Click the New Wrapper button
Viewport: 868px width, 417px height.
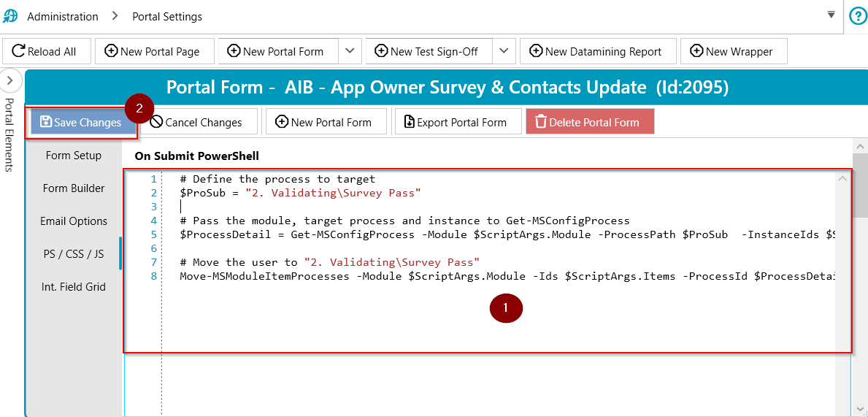click(734, 51)
